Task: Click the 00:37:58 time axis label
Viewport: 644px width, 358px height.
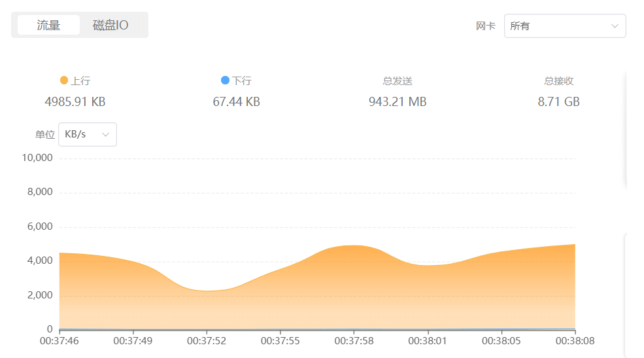Action: (x=354, y=341)
